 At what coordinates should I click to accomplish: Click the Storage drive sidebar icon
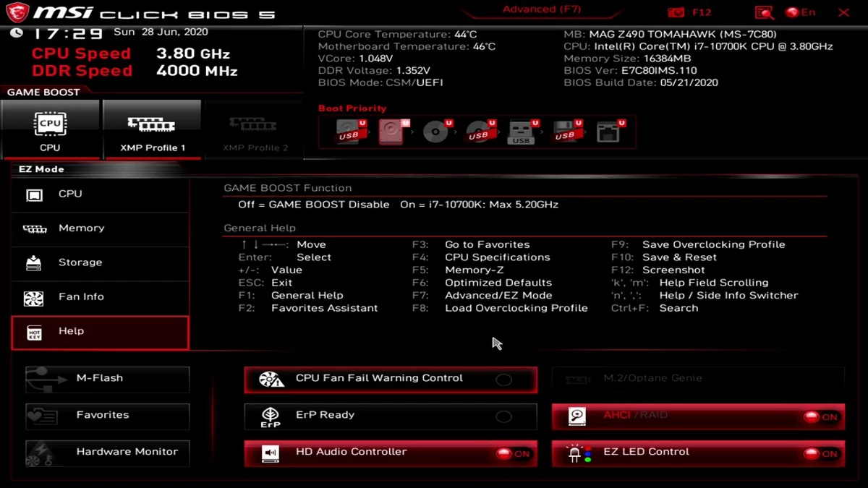coord(34,262)
